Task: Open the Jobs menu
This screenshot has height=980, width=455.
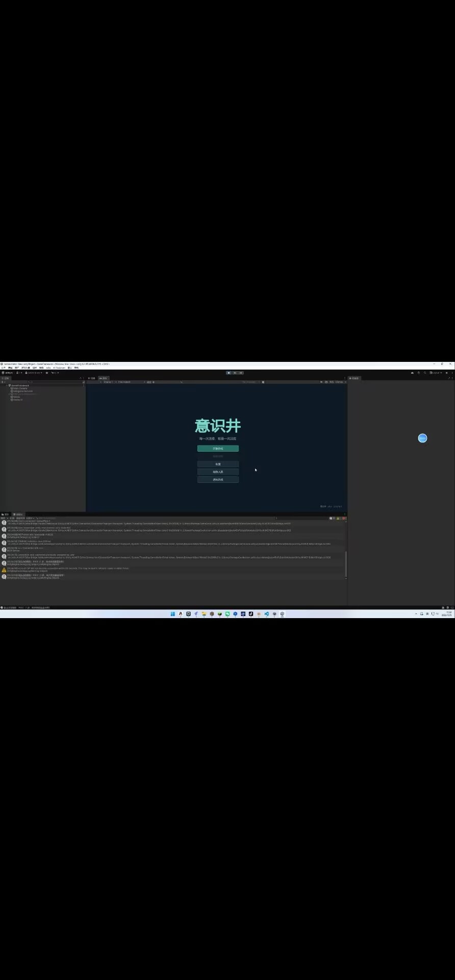Action: tap(48, 367)
